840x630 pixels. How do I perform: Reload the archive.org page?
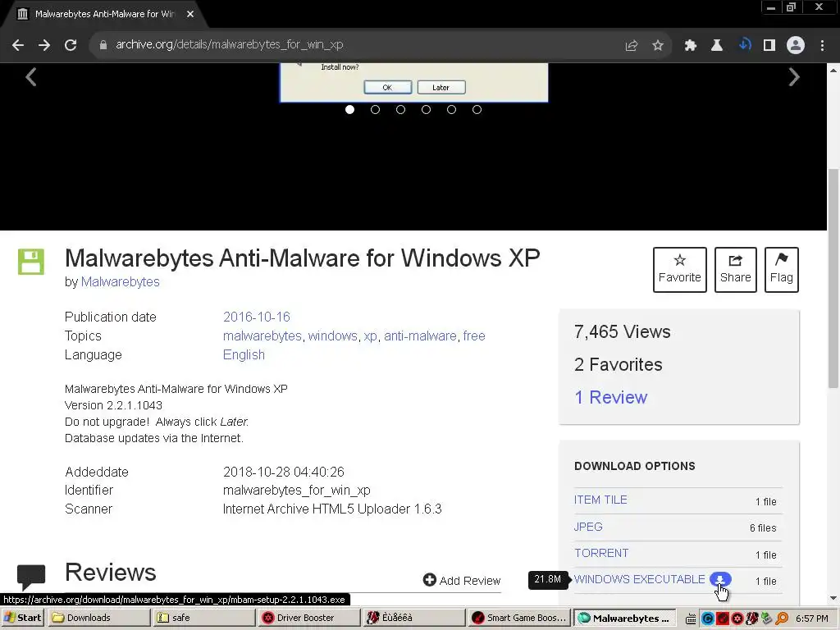click(71, 45)
